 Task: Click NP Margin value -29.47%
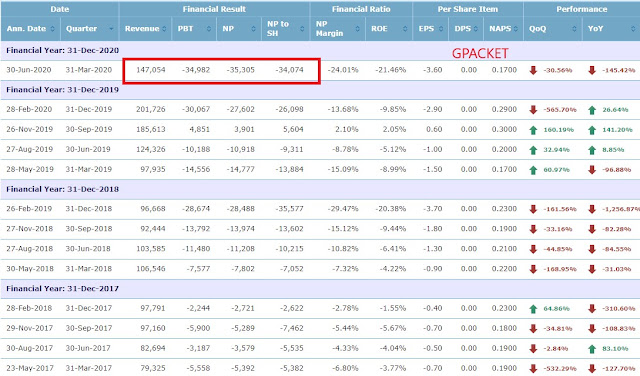pos(343,209)
